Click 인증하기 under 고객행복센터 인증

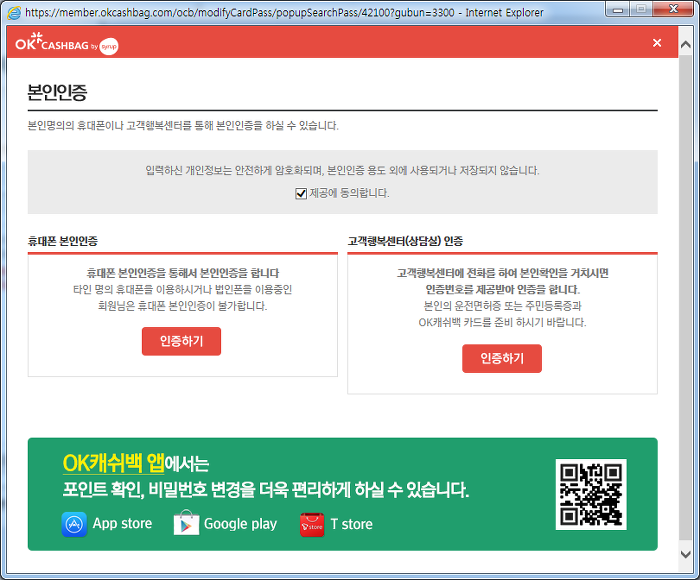tap(502, 358)
